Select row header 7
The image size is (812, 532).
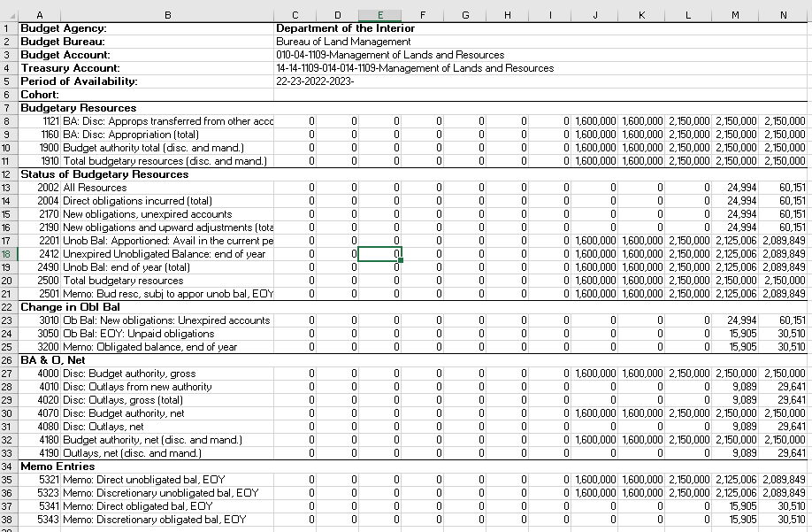[x=9, y=108]
